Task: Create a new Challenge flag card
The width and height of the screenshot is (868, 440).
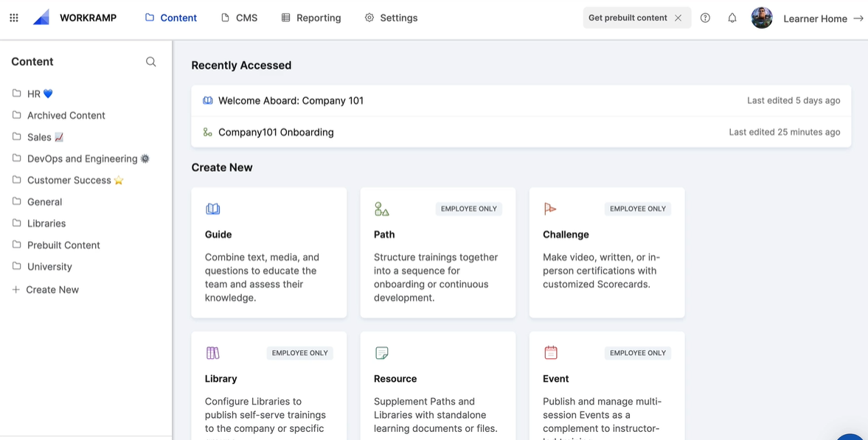Action: pos(607,252)
